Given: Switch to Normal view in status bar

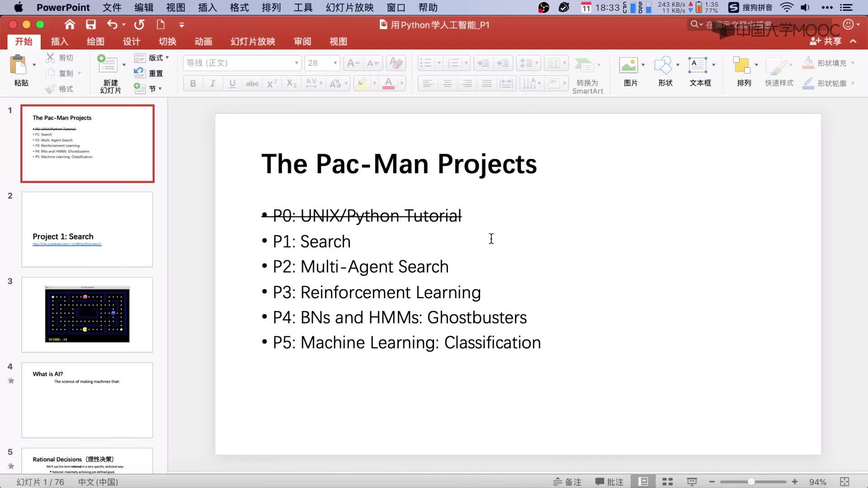Looking at the screenshot, I should 643,482.
